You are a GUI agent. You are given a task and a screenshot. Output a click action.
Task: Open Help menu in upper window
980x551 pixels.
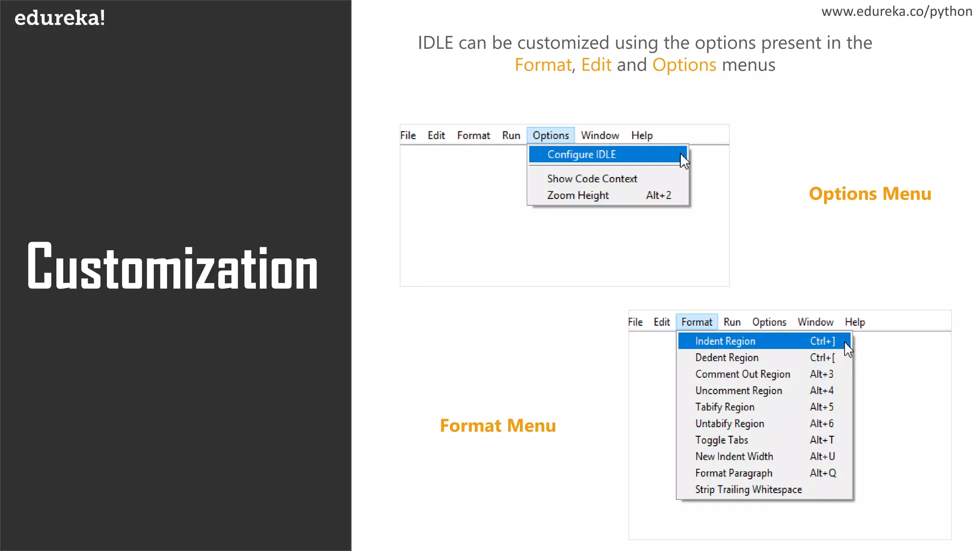(642, 135)
